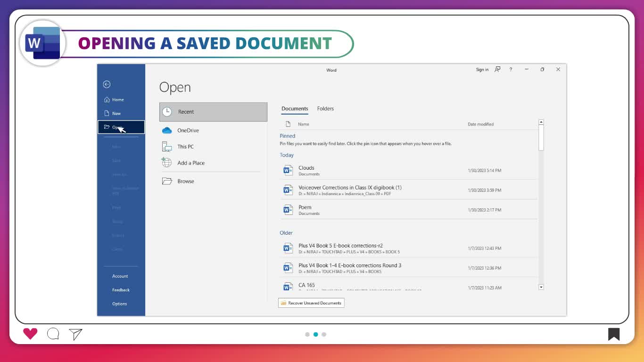Click the date 1/30/2023 2:17 PM
644x362 pixels.
pos(484,210)
